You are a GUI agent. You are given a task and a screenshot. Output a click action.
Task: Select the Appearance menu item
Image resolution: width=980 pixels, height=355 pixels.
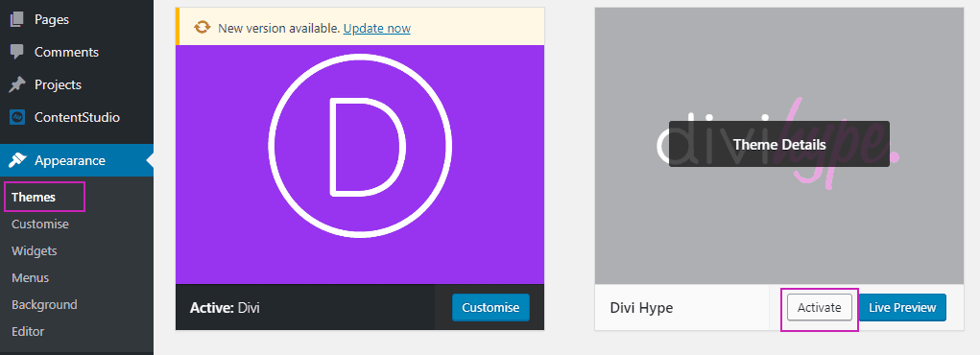(76, 160)
